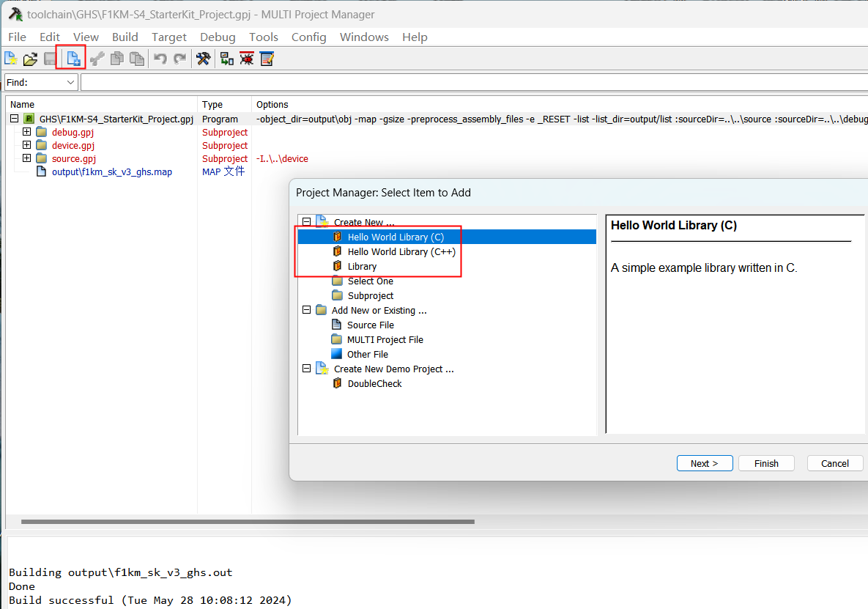This screenshot has height=609, width=868.
Task: Expand the source.gpj subproject node
Action: pos(27,158)
